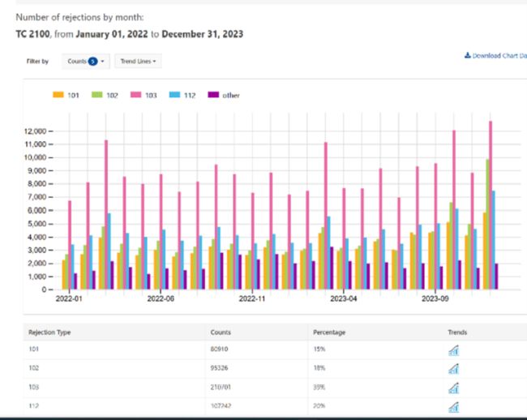Click the blue 5 badge on Counts
The width and height of the screenshot is (527, 420).
[x=92, y=61]
